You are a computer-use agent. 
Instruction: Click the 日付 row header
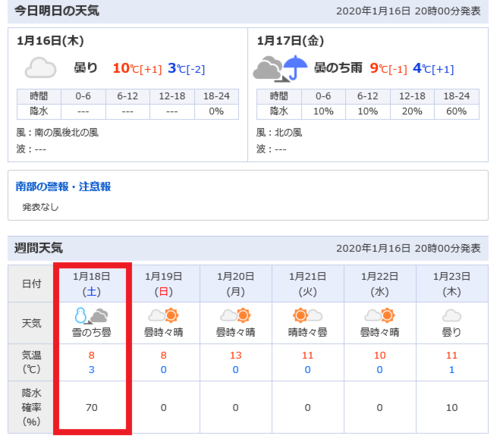pyautogui.click(x=31, y=284)
